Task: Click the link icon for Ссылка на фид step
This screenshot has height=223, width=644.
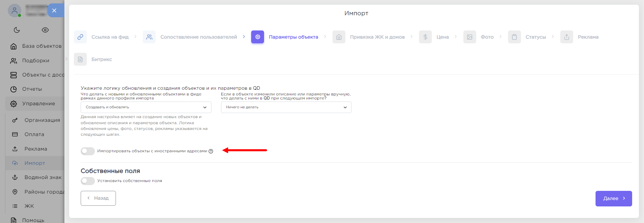Action: (80, 37)
